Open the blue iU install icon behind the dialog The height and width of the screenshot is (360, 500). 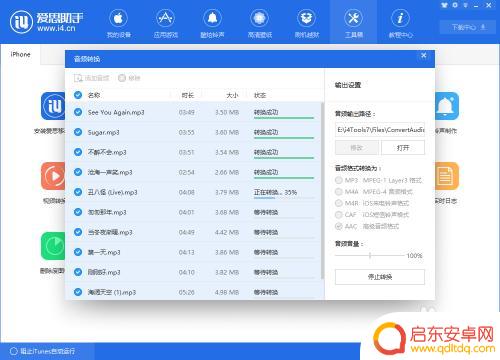[53, 106]
